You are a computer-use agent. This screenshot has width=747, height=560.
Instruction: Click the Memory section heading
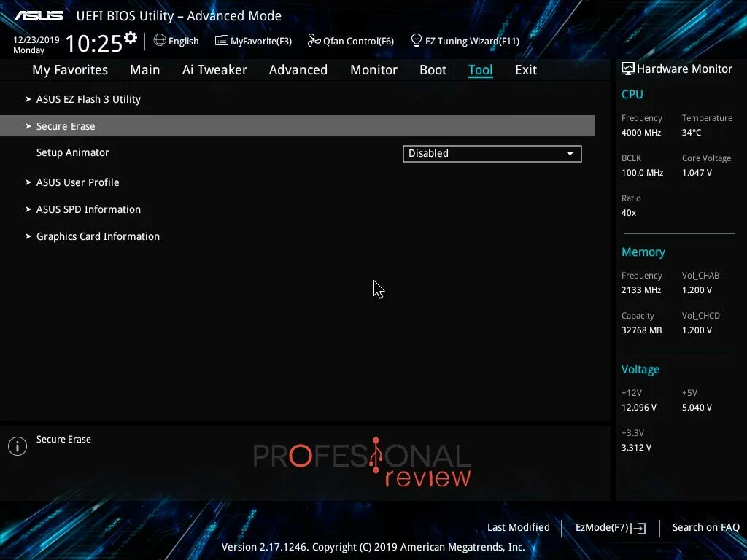(643, 252)
